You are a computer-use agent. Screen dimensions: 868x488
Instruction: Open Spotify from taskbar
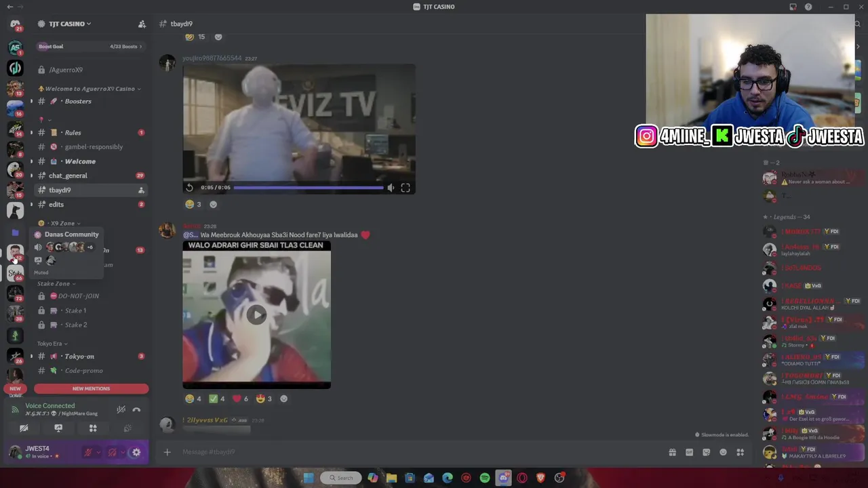(485, 478)
